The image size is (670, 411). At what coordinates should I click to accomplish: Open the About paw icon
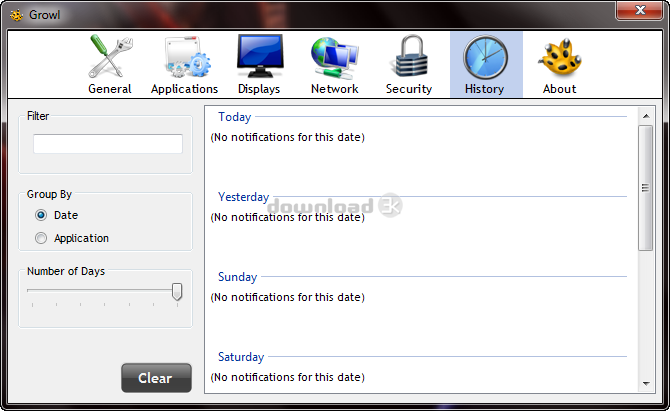coord(561,57)
